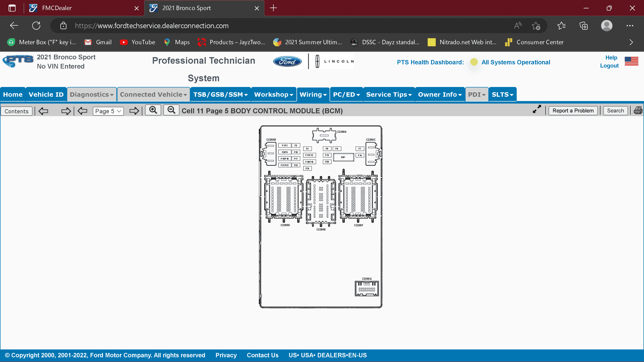View site information lock icon
Image resolution: width=644 pixels, height=362 pixels.
click(x=63, y=26)
